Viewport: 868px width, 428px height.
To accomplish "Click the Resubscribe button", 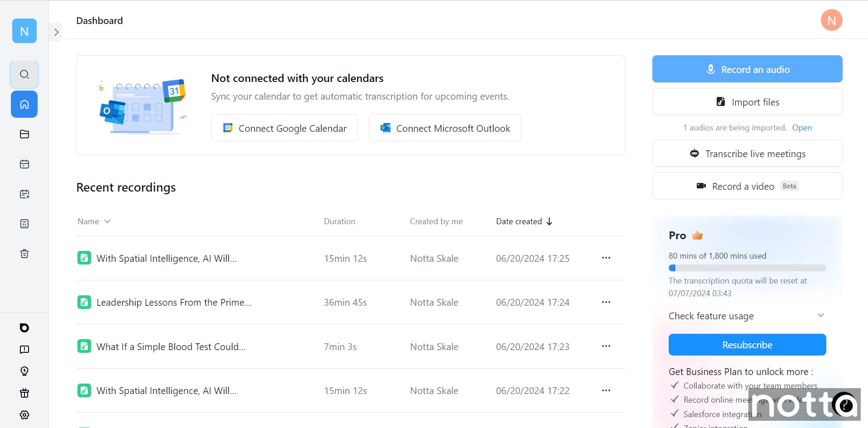I will 747,345.
